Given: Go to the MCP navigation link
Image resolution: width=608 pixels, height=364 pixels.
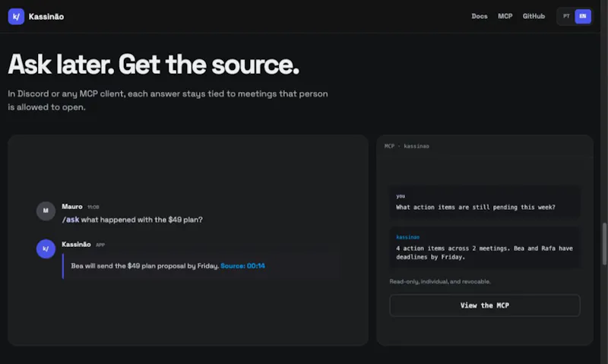Looking at the screenshot, I should click(505, 16).
